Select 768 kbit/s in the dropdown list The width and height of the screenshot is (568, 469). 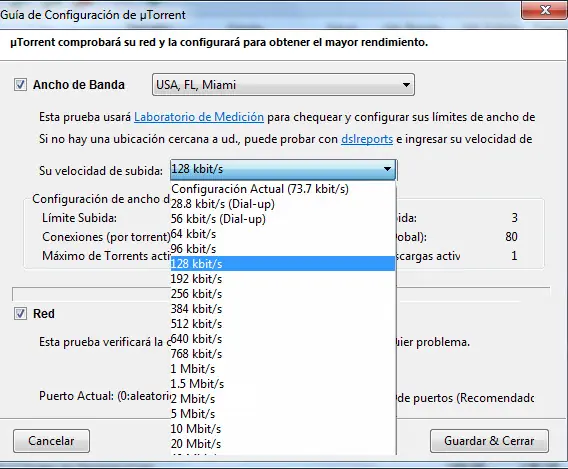click(x=283, y=354)
